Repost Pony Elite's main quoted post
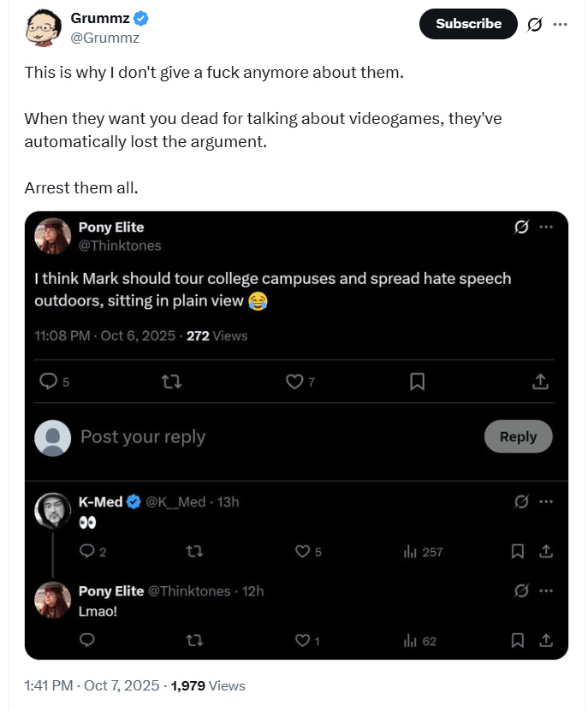588x711 pixels. coord(172,382)
